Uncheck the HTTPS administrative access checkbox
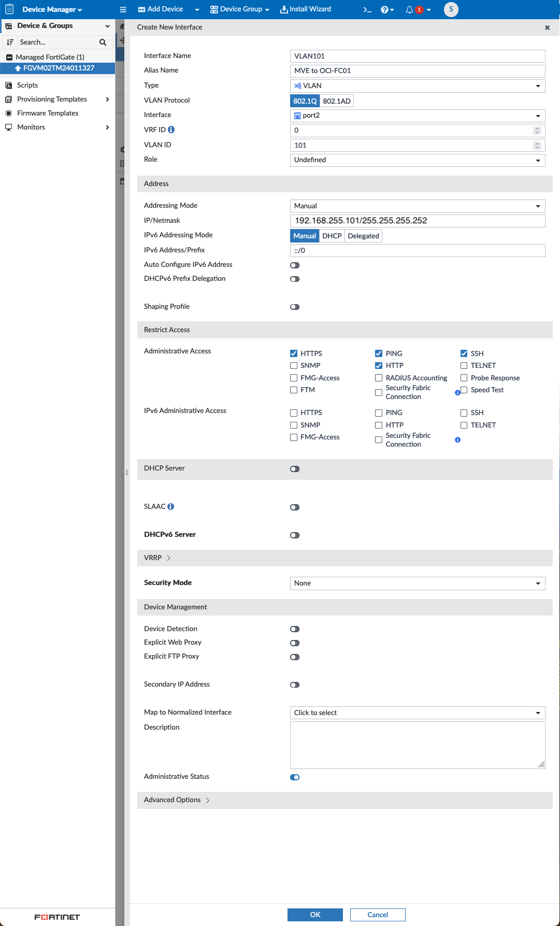Screen dimensions: 560x926 tap(294, 353)
